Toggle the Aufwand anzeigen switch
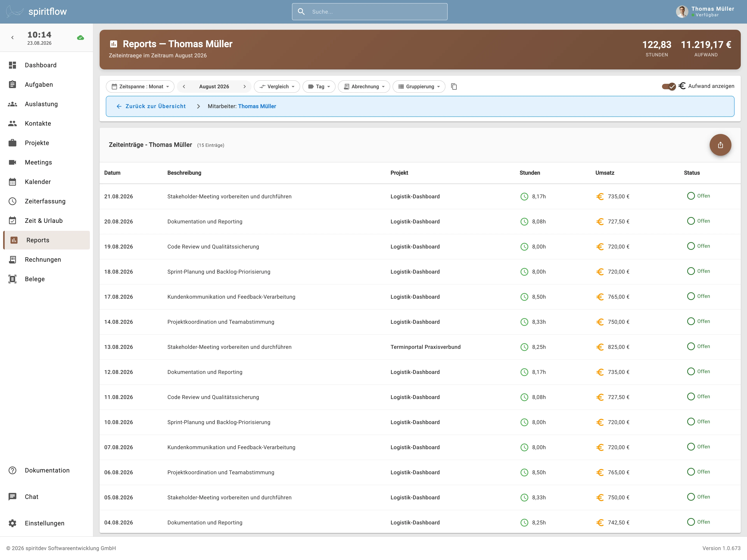The height and width of the screenshot is (560, 747). tap(669, 86)
